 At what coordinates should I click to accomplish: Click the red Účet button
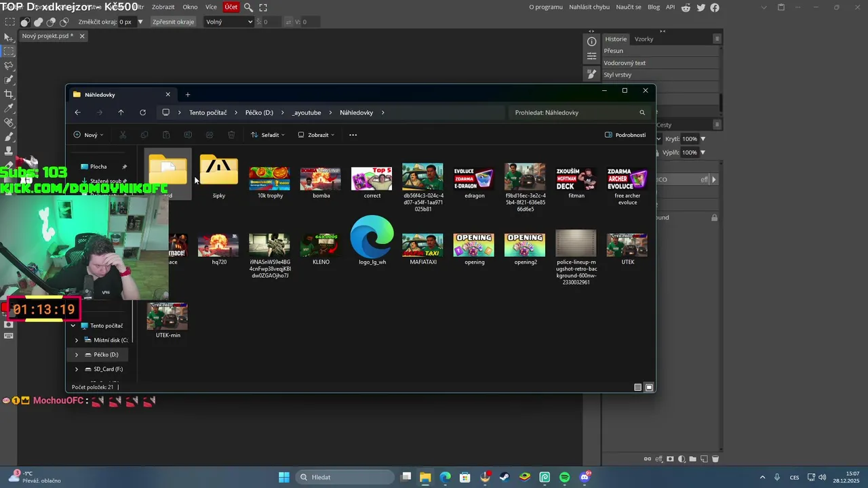[x=231, y=7]
